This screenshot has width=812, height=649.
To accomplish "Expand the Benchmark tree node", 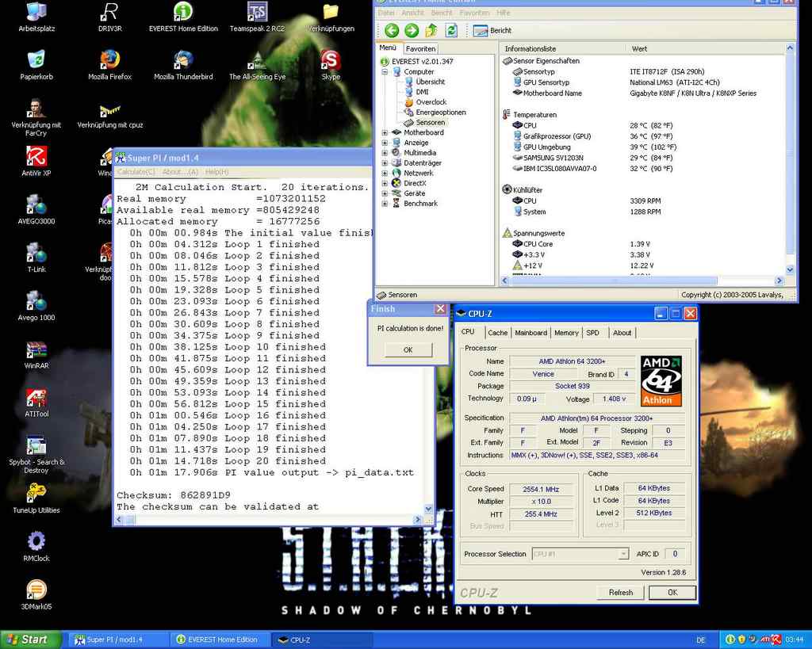I will coord(385,204).
